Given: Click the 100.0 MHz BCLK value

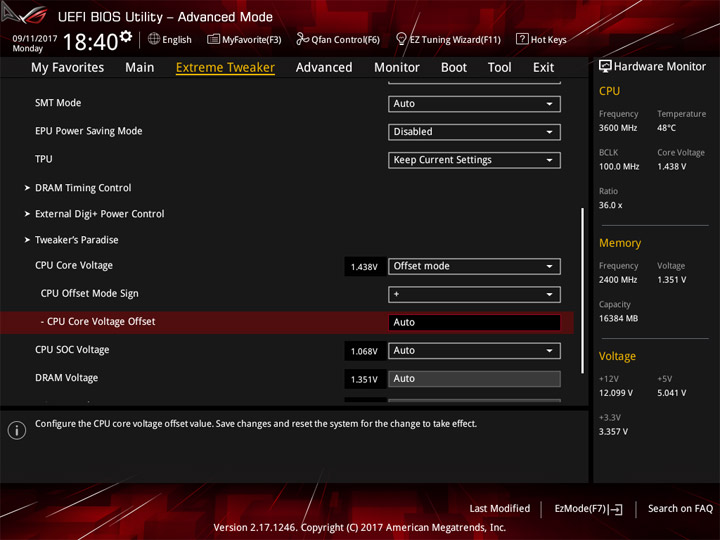Looking at the screenshot, I should (x=619, y=167).
